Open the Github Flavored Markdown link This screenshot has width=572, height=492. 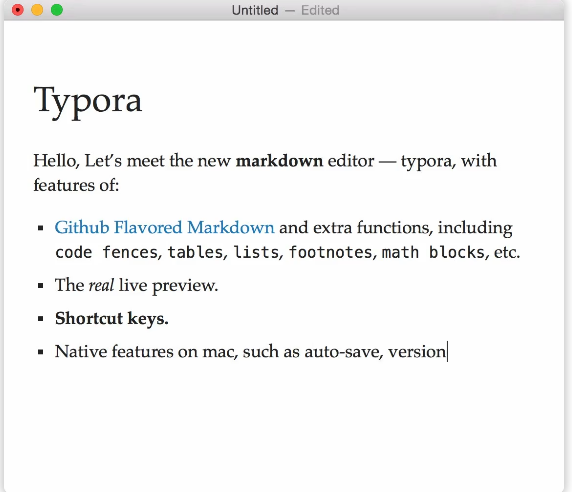pyautogui.click(x=164, y=228)
